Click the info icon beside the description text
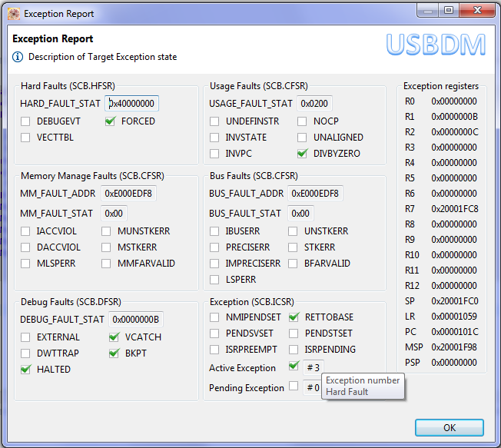The height and width of the screenshot is (448, 501). coord(18,57)
